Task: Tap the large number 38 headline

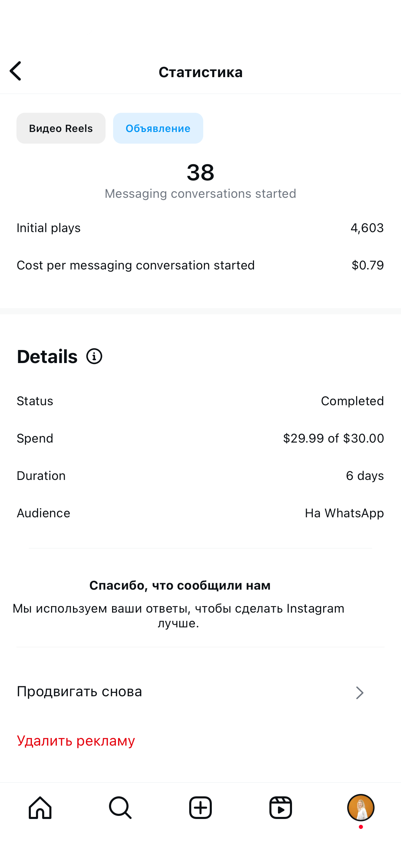Action: (x=200, y=172)
